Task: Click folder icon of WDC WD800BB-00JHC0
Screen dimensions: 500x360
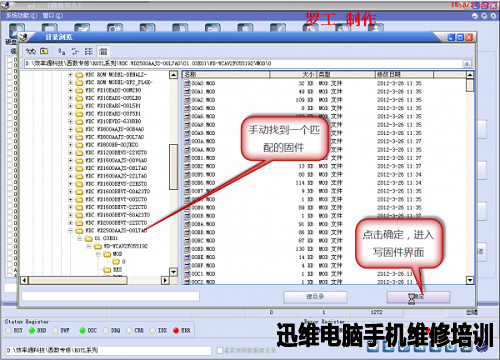Action: tap(79, 145)
